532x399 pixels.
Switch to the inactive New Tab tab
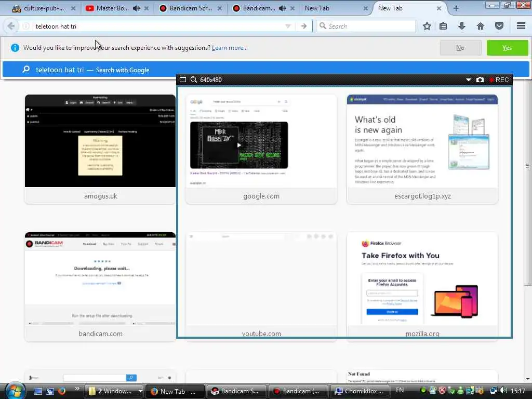pos(332,8)
